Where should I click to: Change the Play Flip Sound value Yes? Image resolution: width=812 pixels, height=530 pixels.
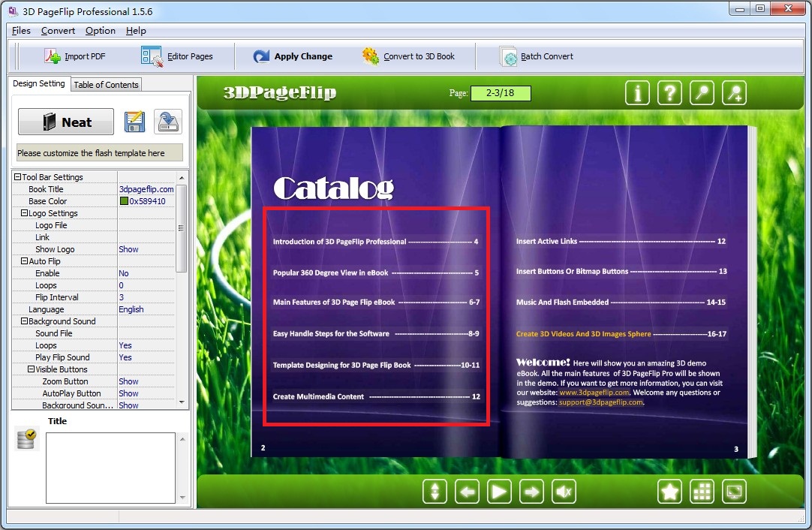125,357
